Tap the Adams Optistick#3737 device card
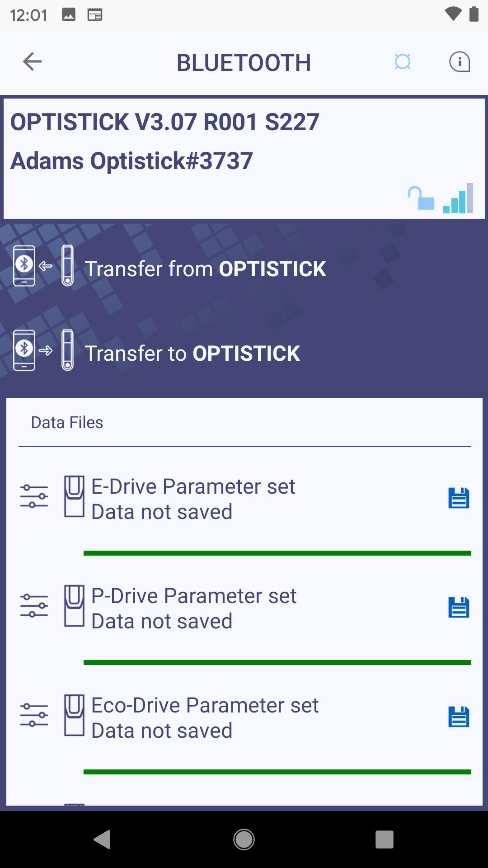 point(244,158)
